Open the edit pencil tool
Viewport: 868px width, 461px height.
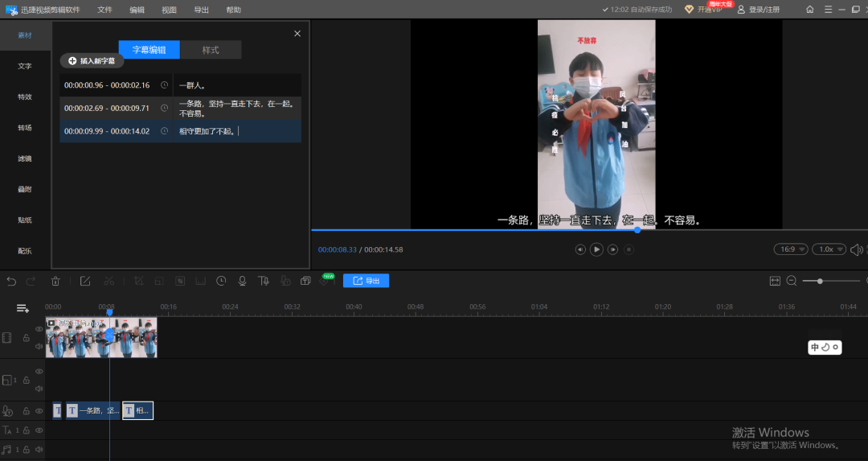[85, 281]
